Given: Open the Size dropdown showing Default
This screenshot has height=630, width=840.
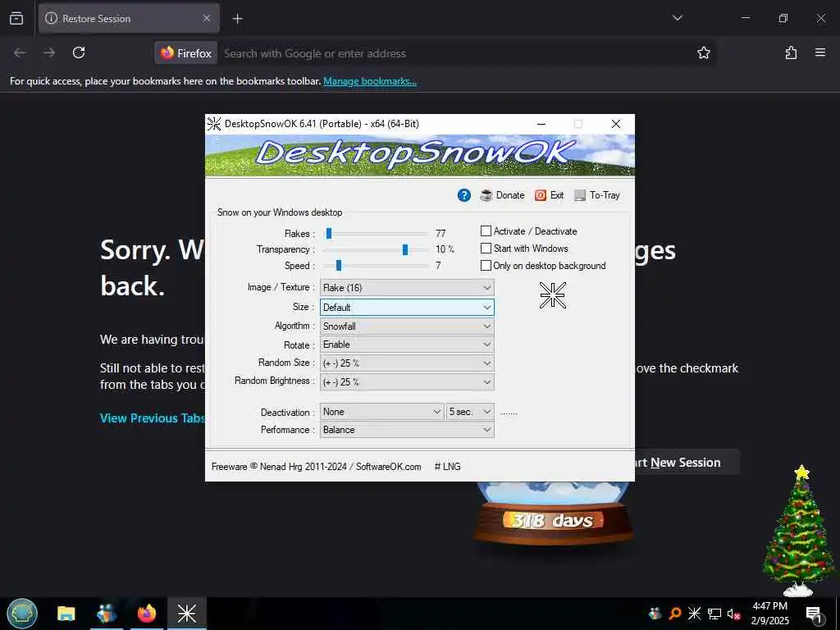Looking at the screenshot, I should [x=407, y=308].
